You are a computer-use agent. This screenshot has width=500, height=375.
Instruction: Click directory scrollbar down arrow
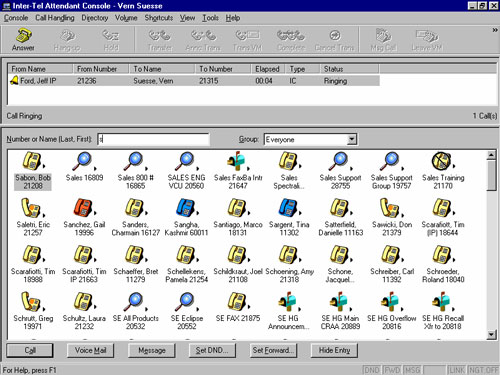coord(491,334)
